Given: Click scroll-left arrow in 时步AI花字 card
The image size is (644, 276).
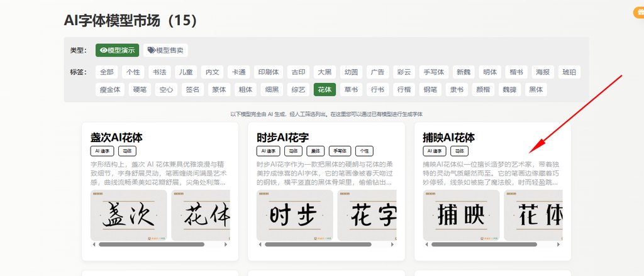Looking at the screenshot, I should click(x=260, y=245).
